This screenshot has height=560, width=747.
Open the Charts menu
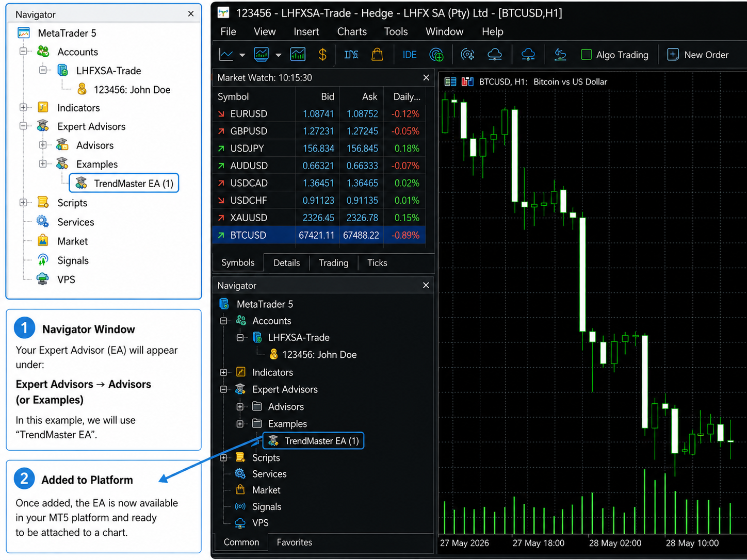tap(352, 31)
